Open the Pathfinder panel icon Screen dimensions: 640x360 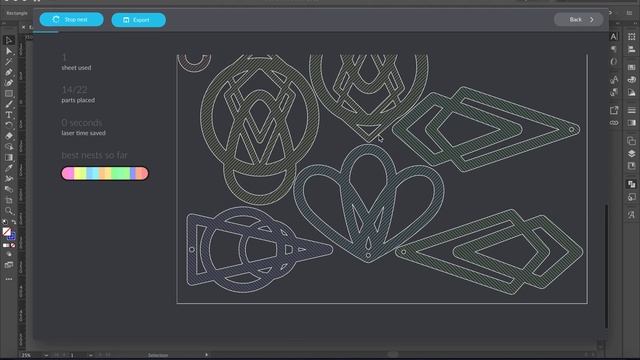point(631,184)
